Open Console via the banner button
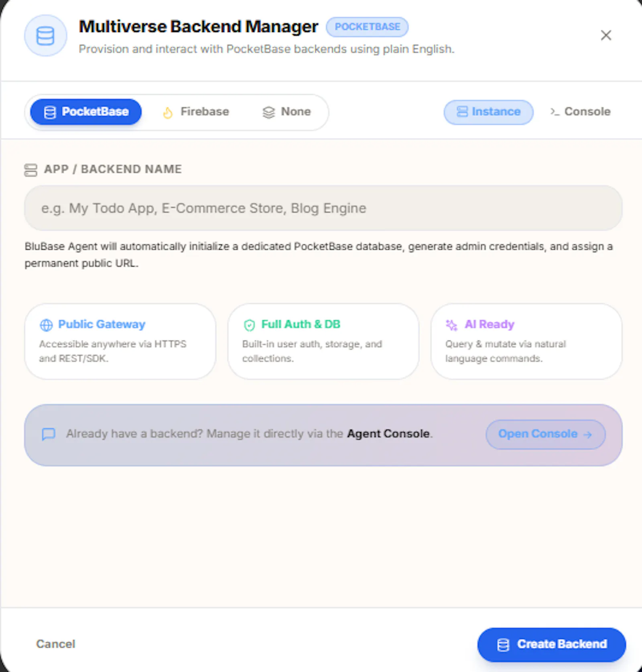This screenshot has width=642, height=672. coord(546,434)
